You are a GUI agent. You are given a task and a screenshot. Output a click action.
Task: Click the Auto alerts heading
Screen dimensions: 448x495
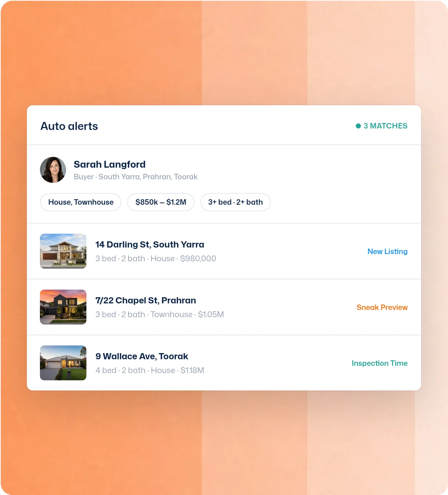[x=69, y=126]
